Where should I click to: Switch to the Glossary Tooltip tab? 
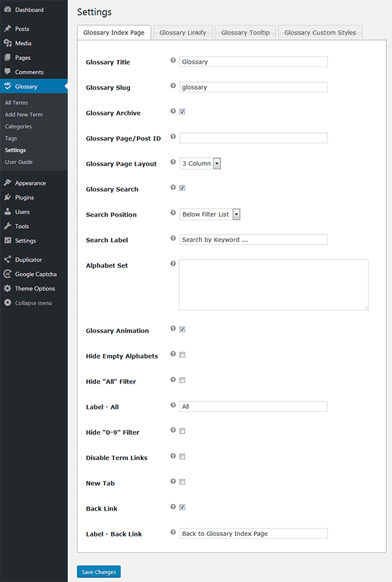[245, 32]
